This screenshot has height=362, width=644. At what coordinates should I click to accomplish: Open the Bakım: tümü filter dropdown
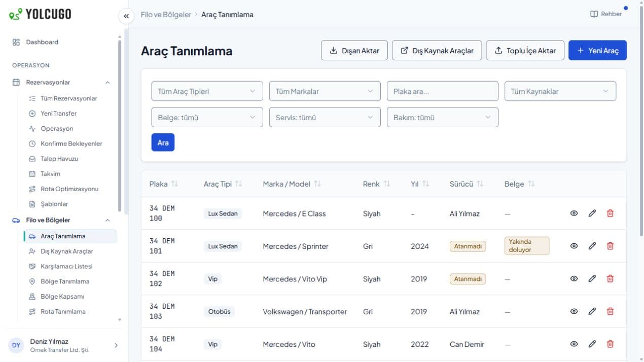tap(443, 117)
